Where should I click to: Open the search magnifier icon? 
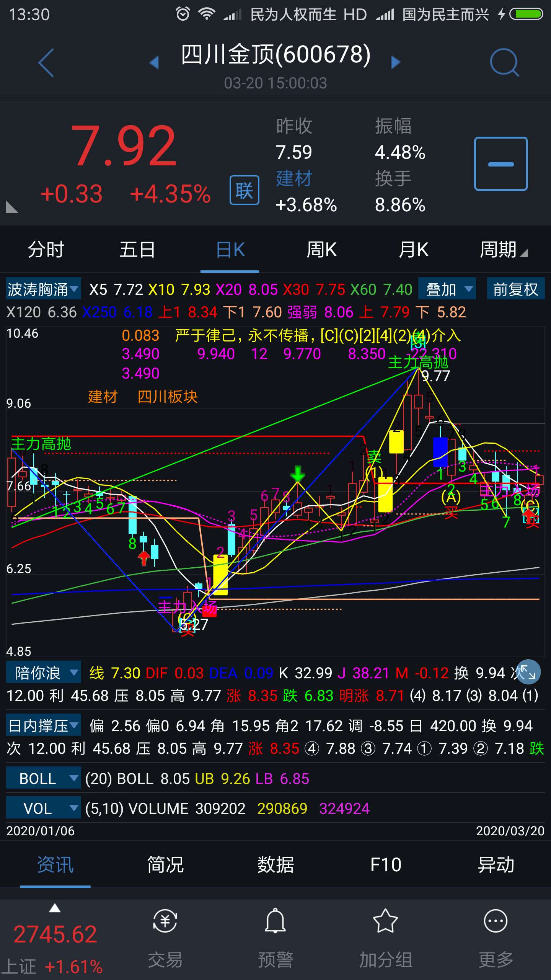click(x=504, y=62)
